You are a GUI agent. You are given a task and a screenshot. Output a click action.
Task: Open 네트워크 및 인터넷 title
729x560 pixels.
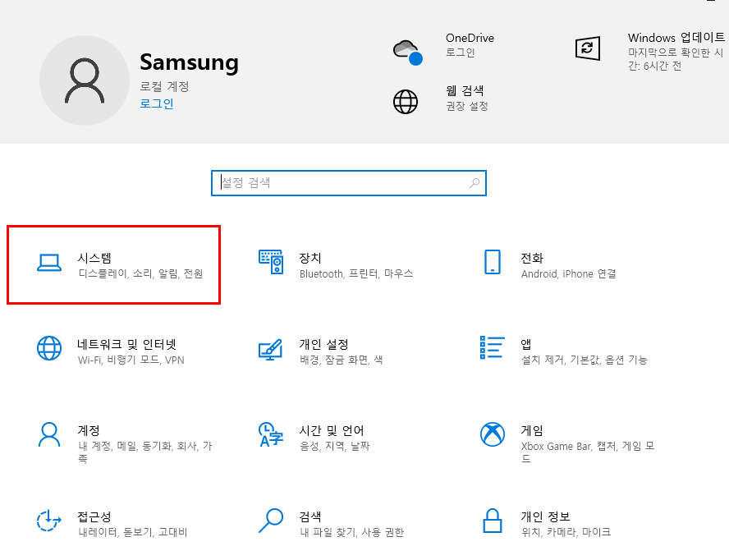[126, 344]
